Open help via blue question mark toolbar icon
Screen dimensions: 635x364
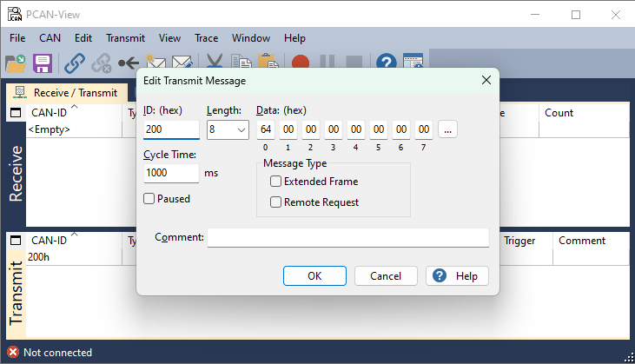tap(387, 61)
